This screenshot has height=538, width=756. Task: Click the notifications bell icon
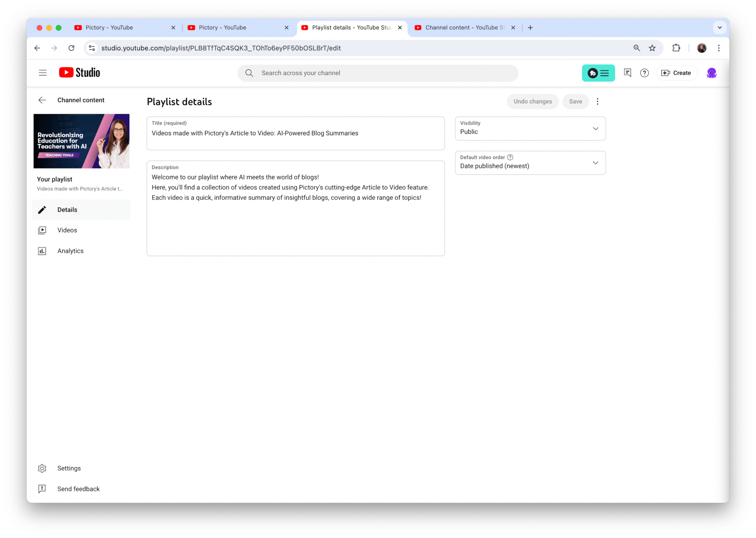pyautogui.click(x=627, y=73)
